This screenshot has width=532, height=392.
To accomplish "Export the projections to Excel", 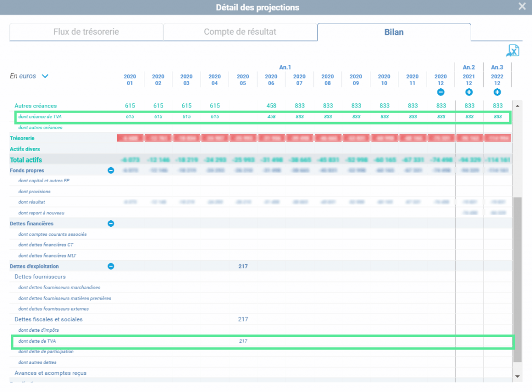I will point(513,51).
